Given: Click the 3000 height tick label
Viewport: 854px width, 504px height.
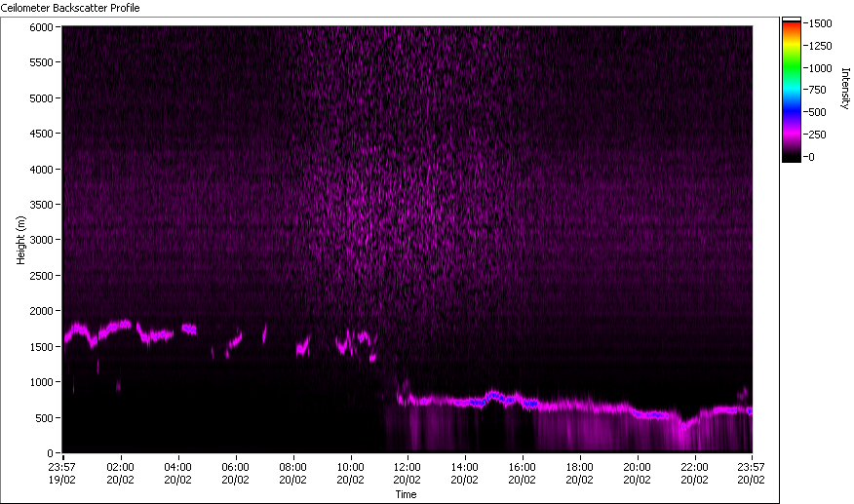Looking at the screenshot, I should click(x=41, y=240).
